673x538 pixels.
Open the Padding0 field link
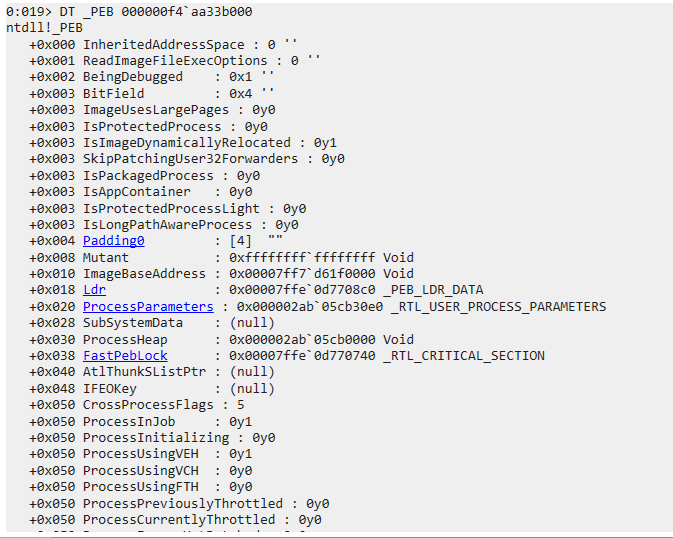point(114,241)
